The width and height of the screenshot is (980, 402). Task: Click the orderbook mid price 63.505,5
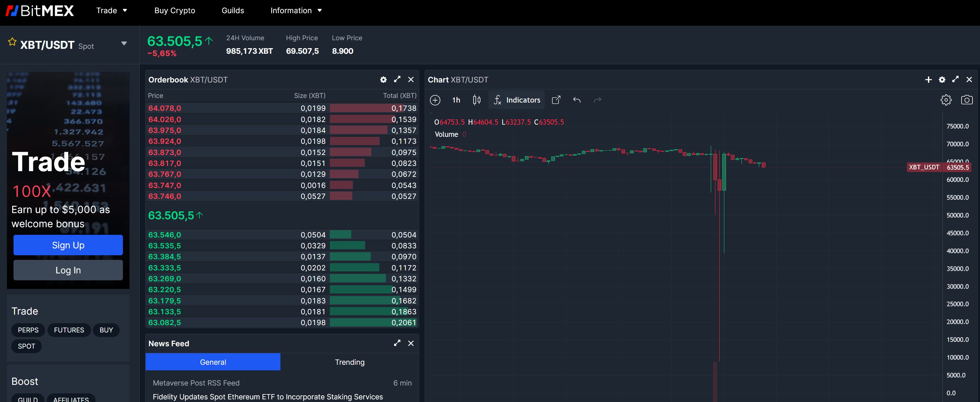[175, 215]
